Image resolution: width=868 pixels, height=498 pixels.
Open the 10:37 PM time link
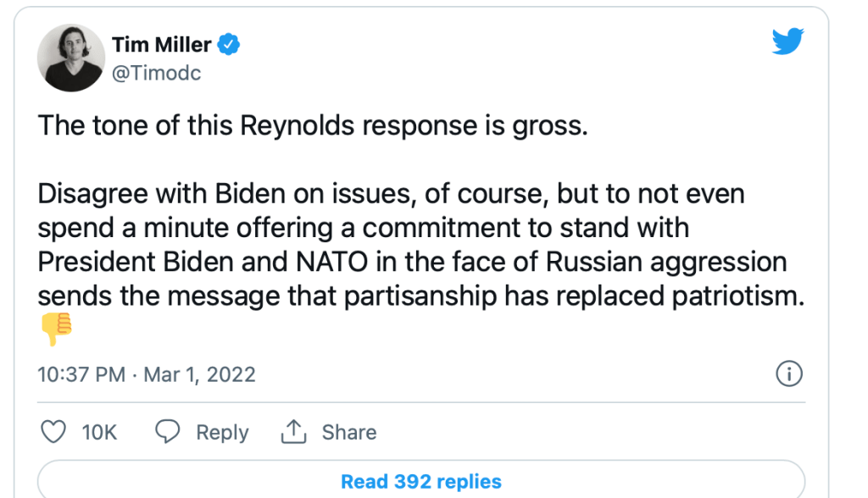click(x=81, y=373)
